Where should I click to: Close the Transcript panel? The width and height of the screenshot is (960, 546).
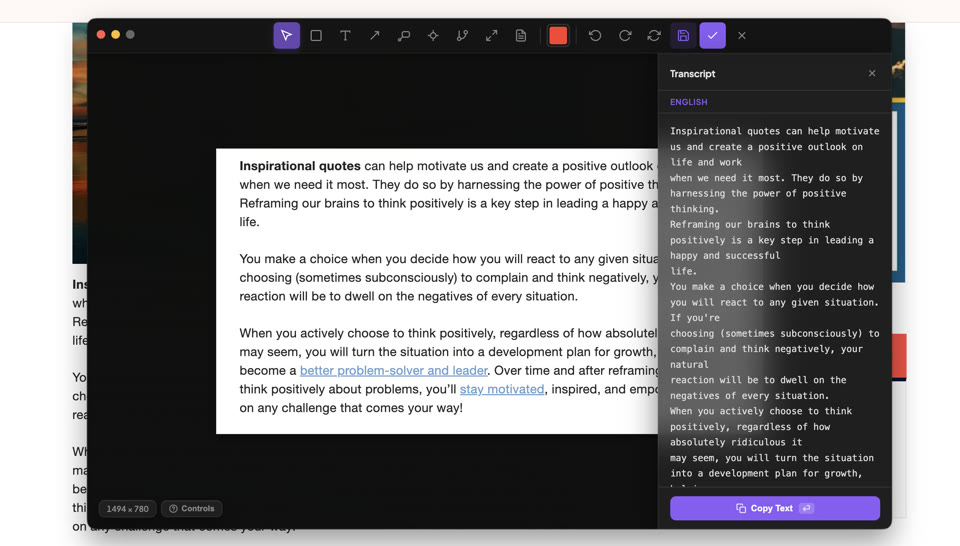[x=872, y=73]
